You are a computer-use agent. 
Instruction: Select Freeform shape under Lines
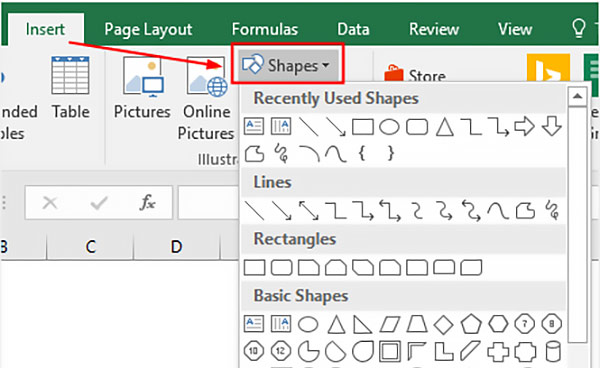point(525,211)
